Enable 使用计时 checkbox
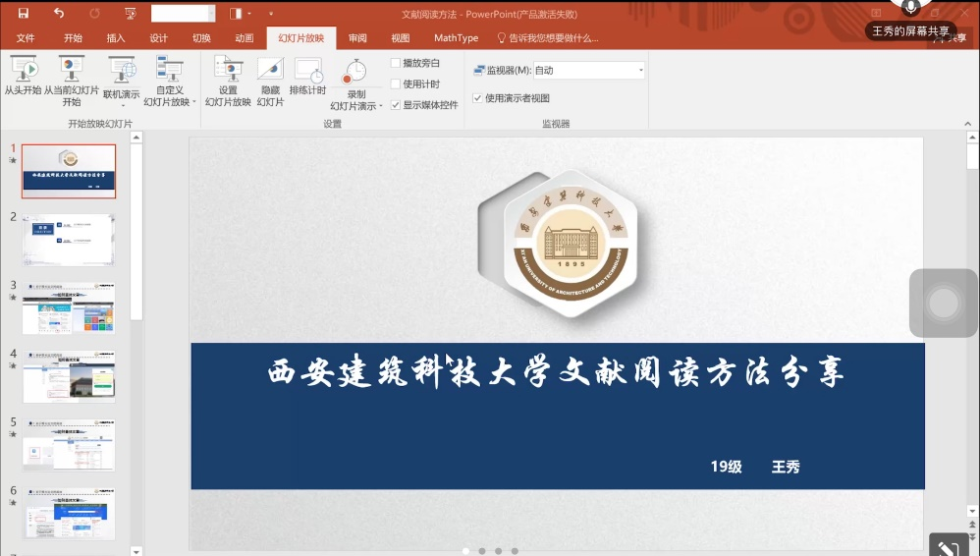 click(x=396, y=83)
